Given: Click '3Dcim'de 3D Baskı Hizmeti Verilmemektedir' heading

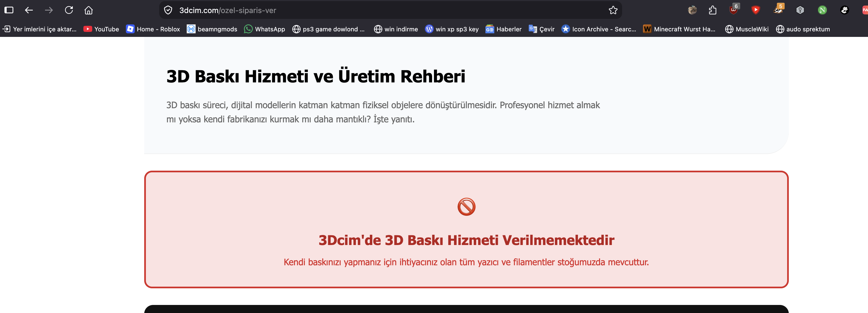Looking at the screenshot, I should tap(466, 240).
